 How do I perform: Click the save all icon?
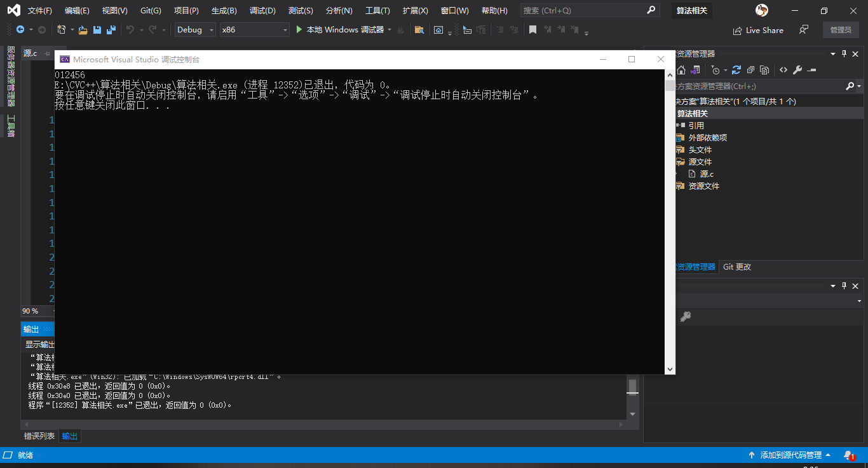coord(111,30)
